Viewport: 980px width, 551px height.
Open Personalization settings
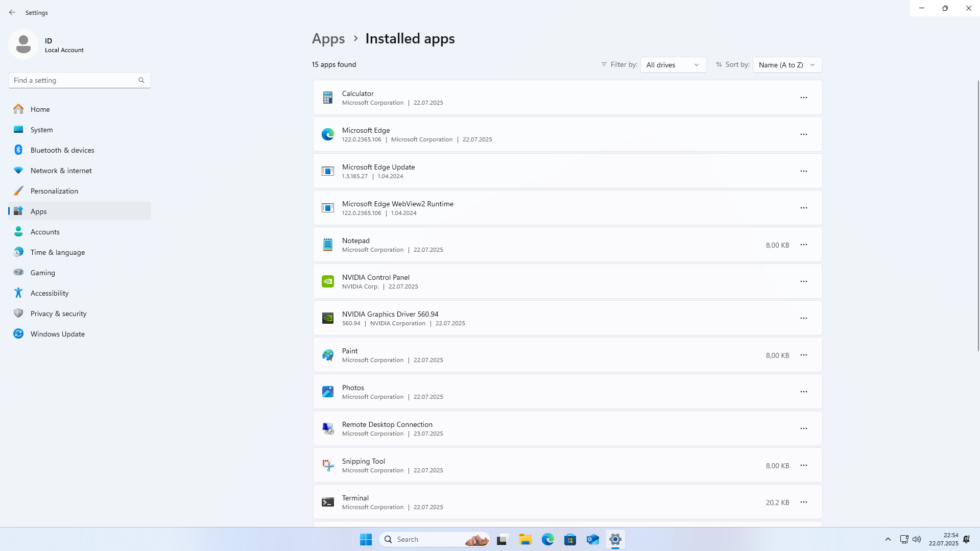coord(80,191)
